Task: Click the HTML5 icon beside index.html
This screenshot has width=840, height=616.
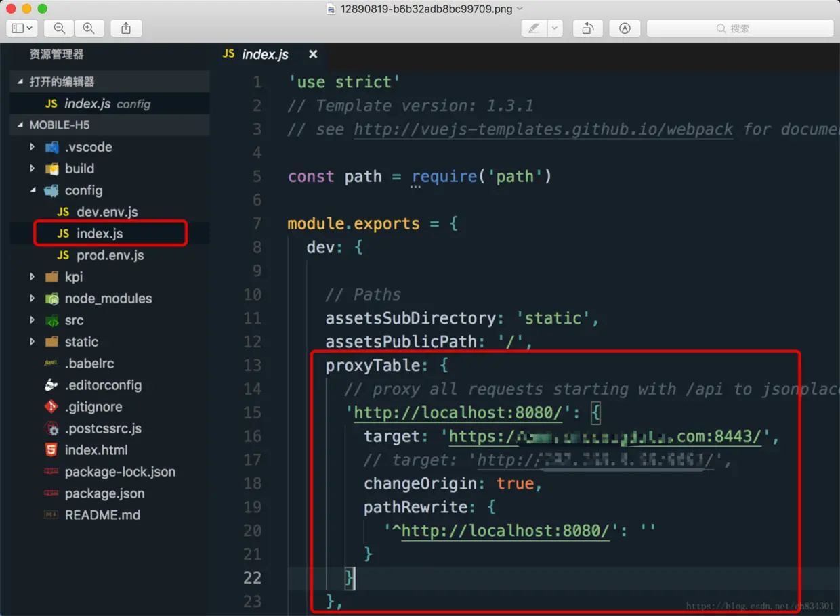Action: (51, 450)
